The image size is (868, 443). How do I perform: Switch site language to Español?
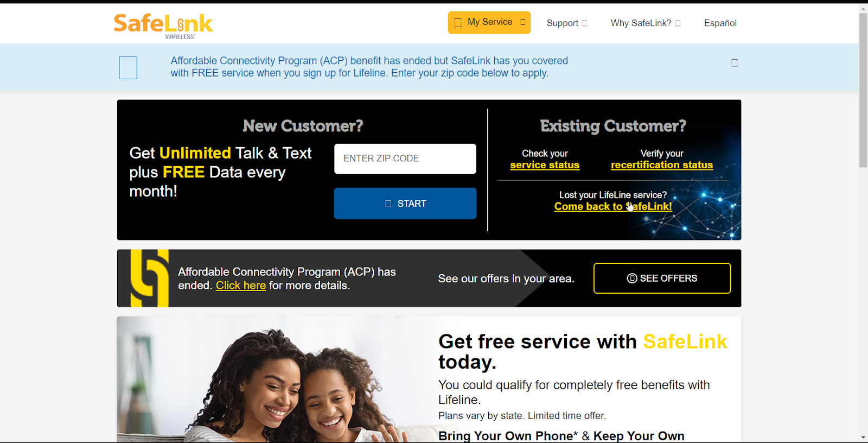click(720, 23)
